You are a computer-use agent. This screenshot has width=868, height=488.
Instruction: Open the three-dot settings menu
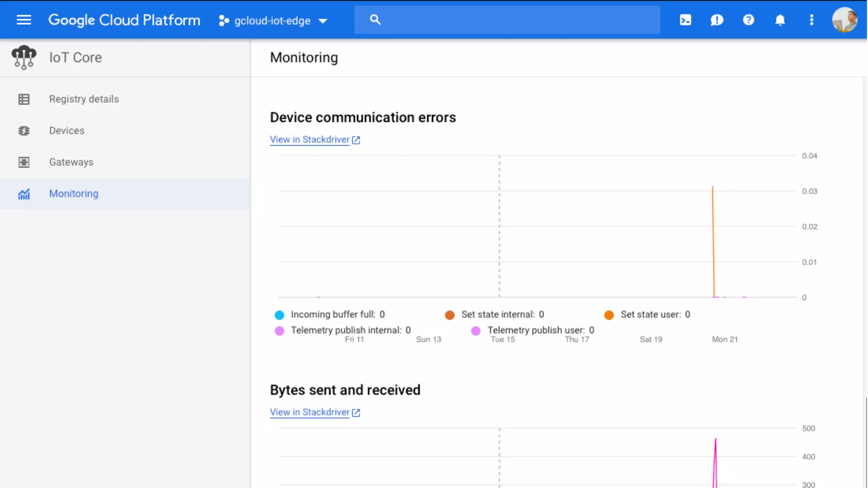pos(811,20)
